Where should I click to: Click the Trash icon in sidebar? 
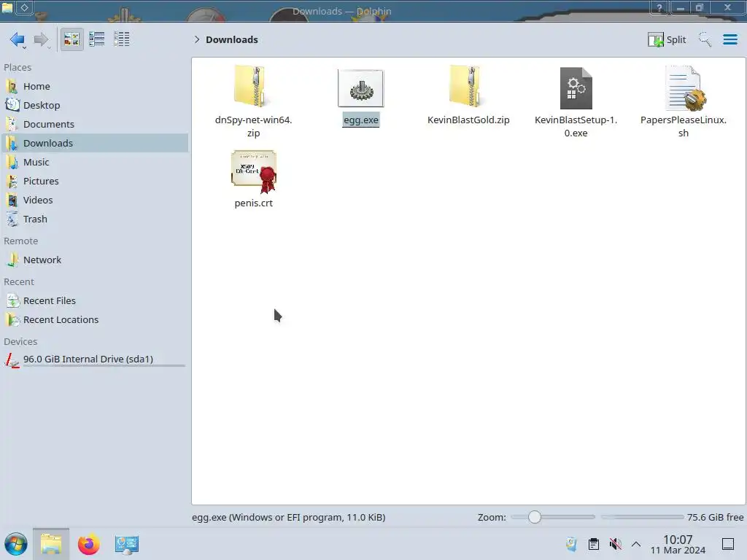pos(12,219)
